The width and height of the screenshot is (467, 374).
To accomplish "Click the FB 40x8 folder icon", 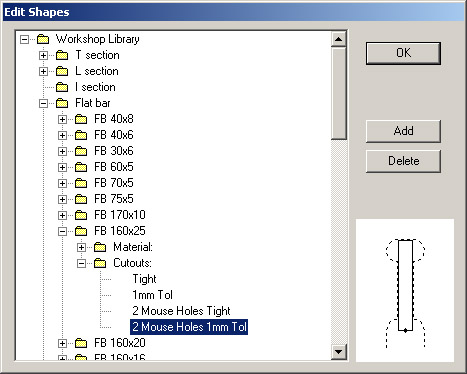I will tap(81, 119).
